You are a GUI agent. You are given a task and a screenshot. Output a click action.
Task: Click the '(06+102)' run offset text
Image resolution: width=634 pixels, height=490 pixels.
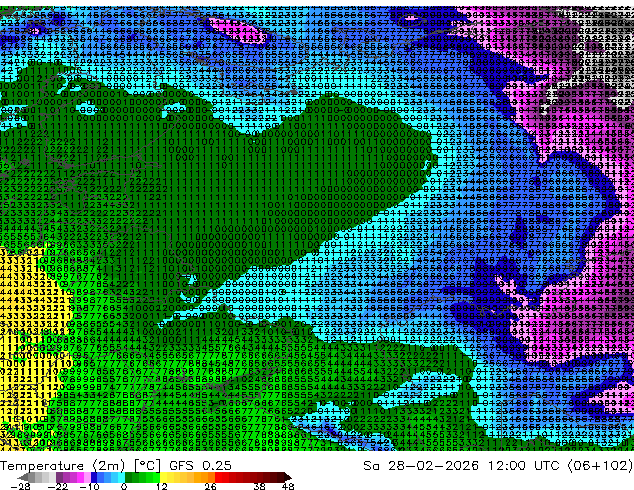[x=600, y=466]
